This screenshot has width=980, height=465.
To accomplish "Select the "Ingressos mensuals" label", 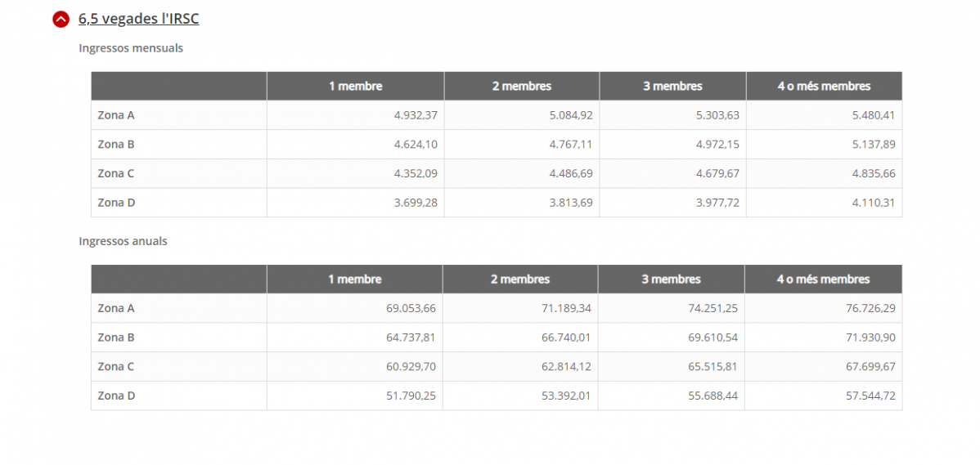I will (x=131, y=48).
